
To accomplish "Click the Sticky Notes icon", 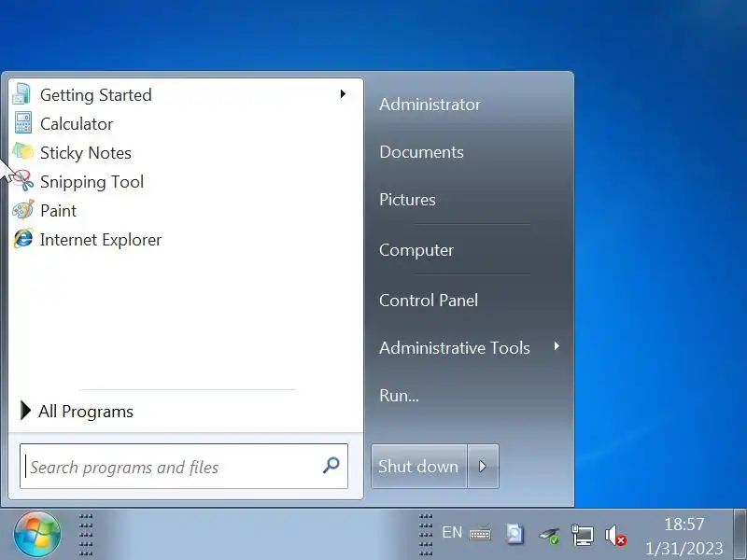I will click(22, 151).
